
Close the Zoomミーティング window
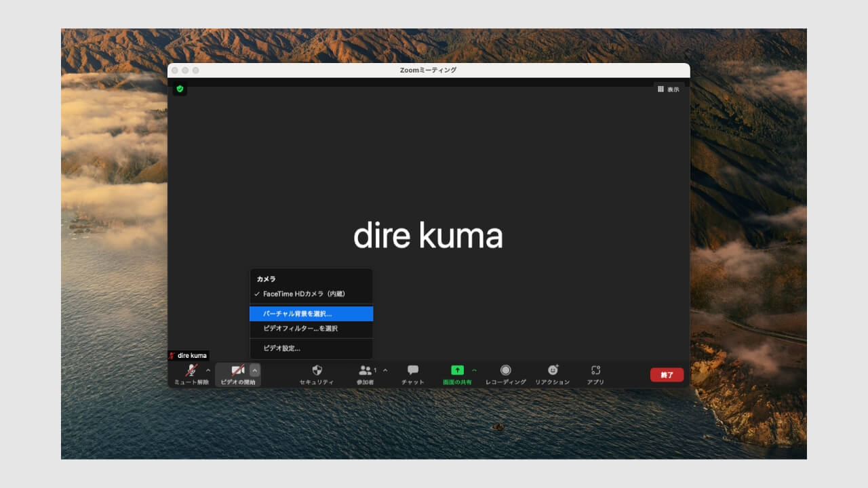point(175,70)
